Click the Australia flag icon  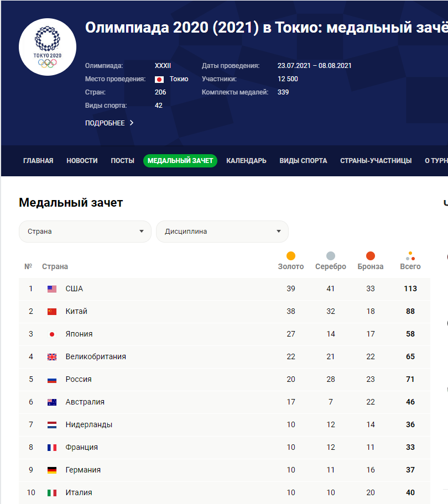tap(52, 402)
